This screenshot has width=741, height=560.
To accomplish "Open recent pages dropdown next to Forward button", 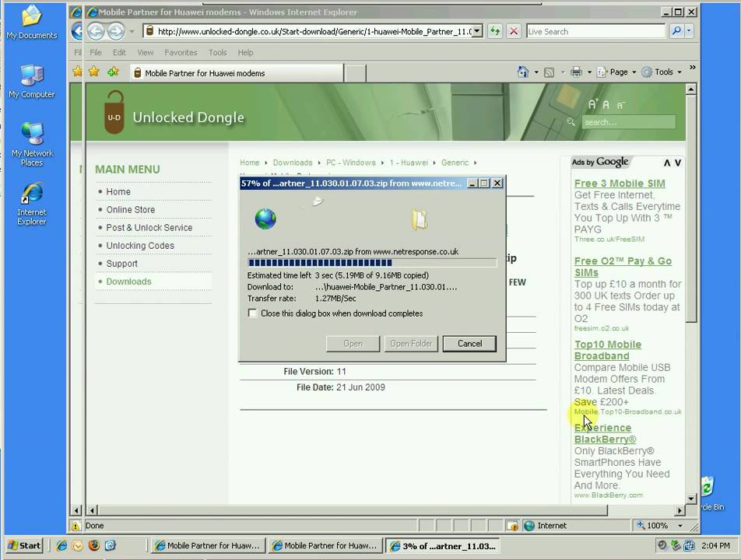I will pos(132,32).
